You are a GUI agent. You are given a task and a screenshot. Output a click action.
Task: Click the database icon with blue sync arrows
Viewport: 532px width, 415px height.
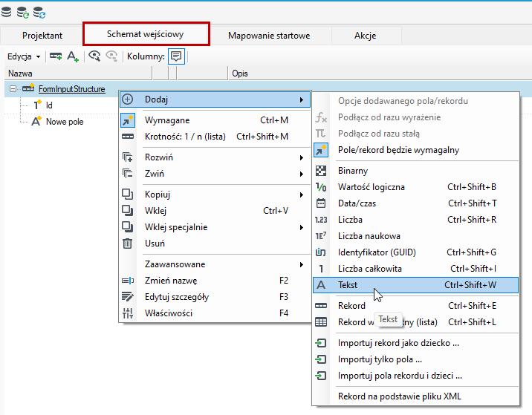pos(39,13)
